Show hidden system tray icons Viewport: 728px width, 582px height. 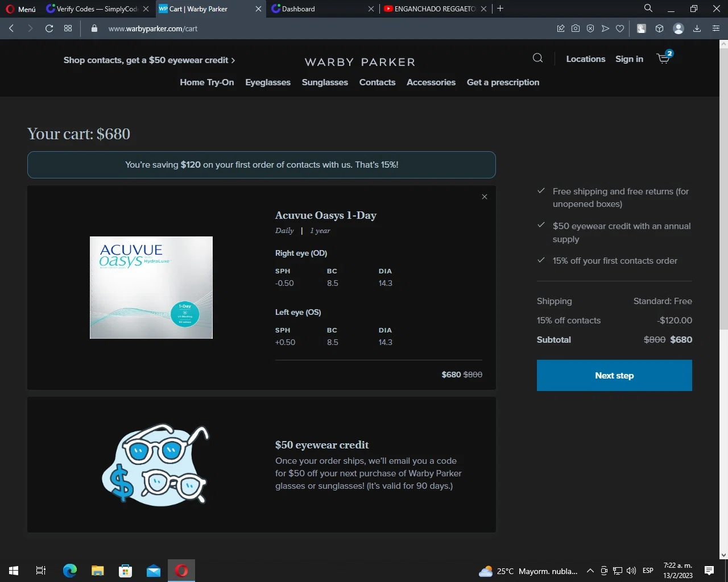tap(590, 571)
